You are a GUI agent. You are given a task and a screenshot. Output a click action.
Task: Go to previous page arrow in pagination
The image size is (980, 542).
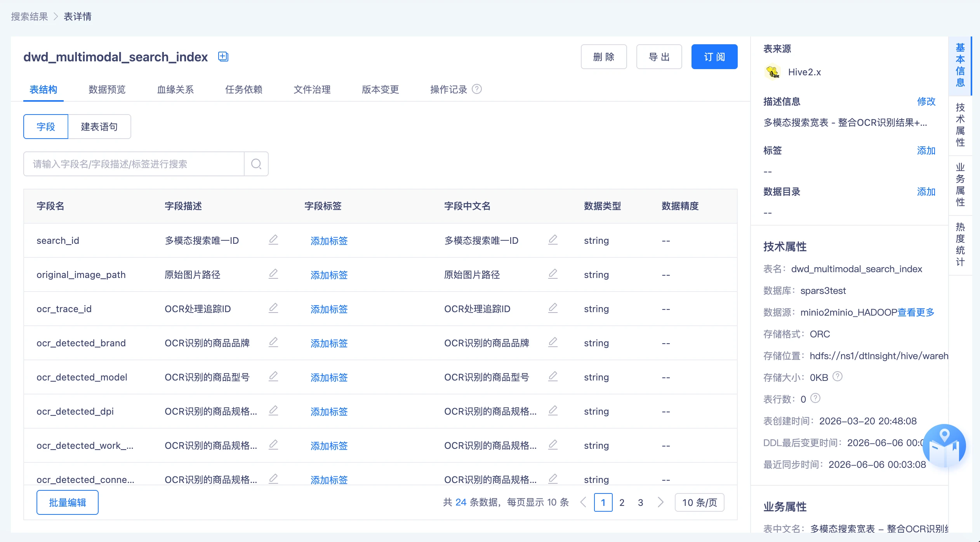click(x=583, y=502)
